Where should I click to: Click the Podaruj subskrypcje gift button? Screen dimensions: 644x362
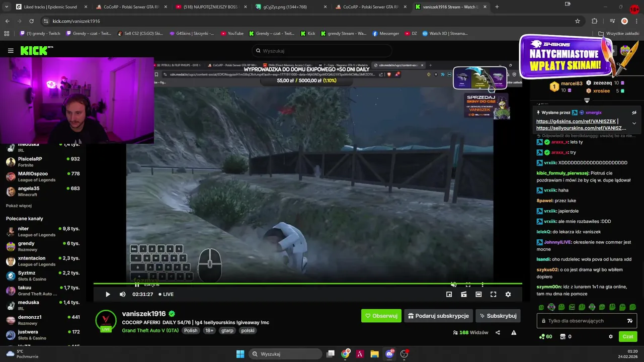[438, 316]
